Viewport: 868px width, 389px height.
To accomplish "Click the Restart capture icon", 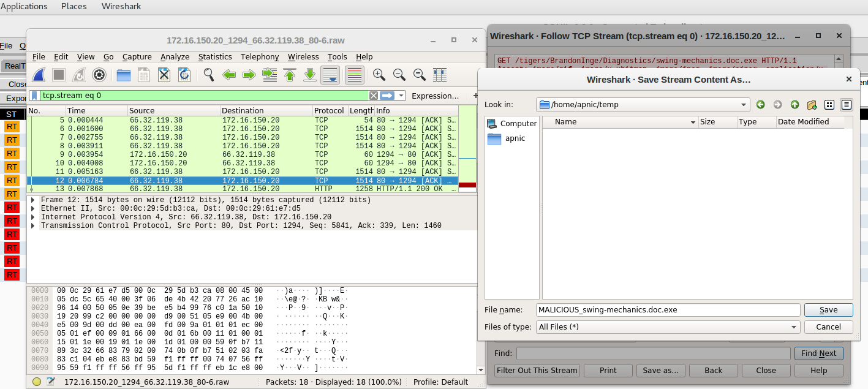I will click(x=79, y=75).
